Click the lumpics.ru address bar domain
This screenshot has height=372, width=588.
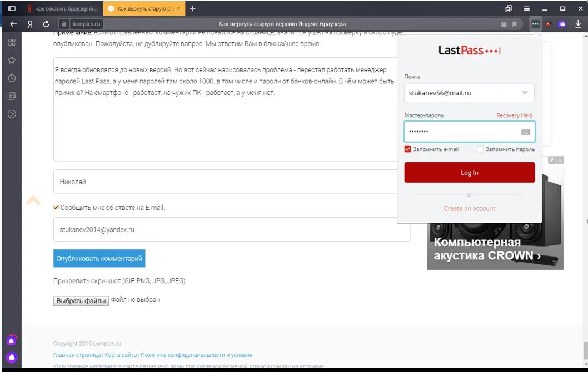(x=86, y=24)
